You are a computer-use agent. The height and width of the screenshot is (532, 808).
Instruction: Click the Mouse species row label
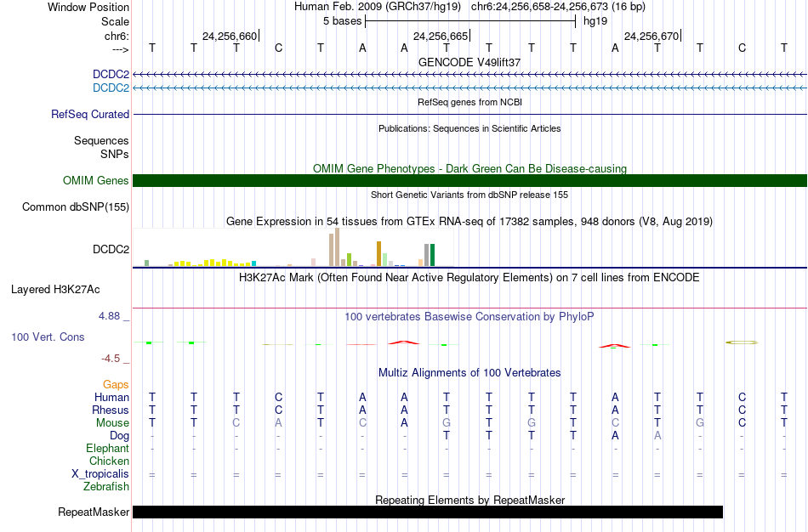[112, 423]
